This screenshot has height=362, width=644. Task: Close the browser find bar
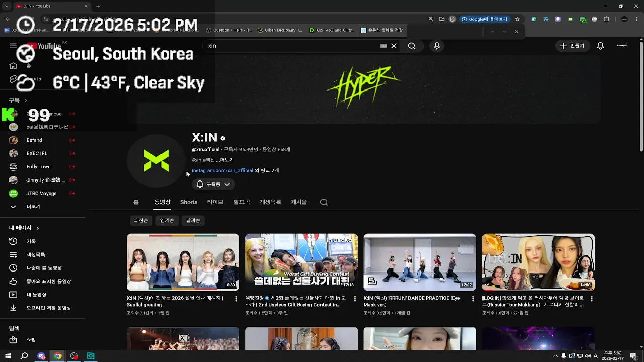pyautogui.click(x=516, y=32)
